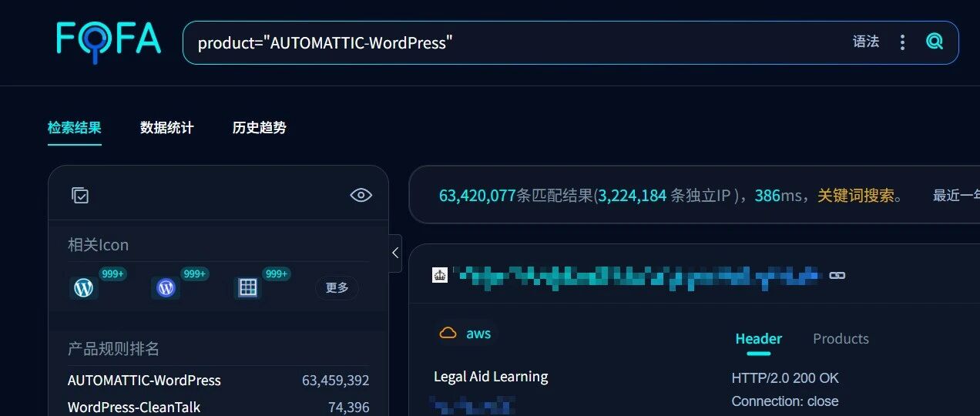Click the Legal Aid Learning title
The image size is (980, 416).
pyautogui.click(x=491, y=377)
